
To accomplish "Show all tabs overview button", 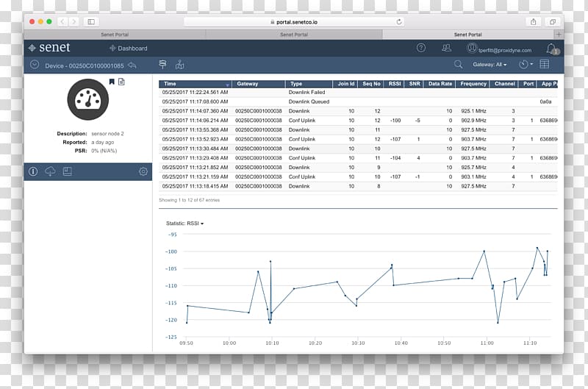I will [x=553, y=22].
